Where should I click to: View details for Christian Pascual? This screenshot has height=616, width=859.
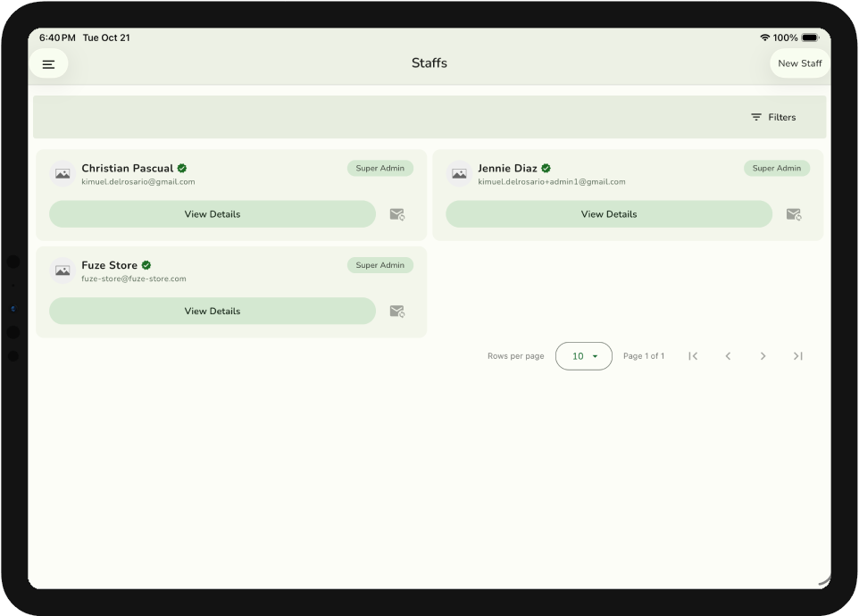click(213, 214)
